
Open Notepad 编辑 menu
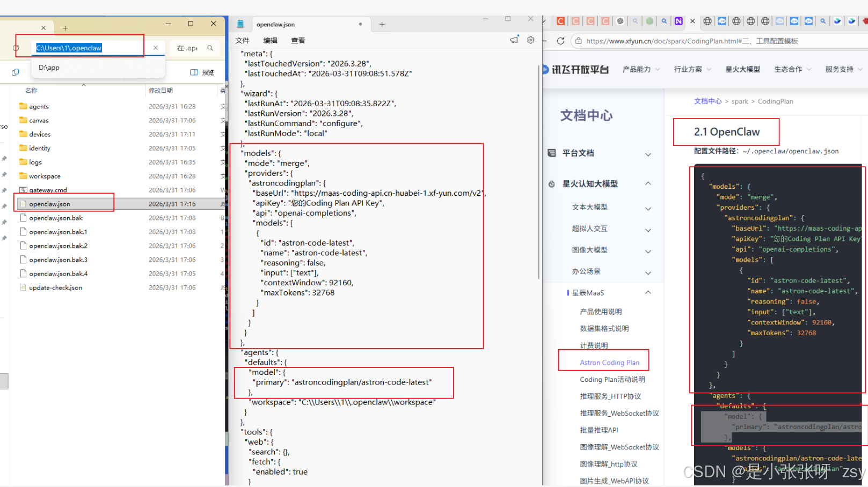(x=270, y=40)
